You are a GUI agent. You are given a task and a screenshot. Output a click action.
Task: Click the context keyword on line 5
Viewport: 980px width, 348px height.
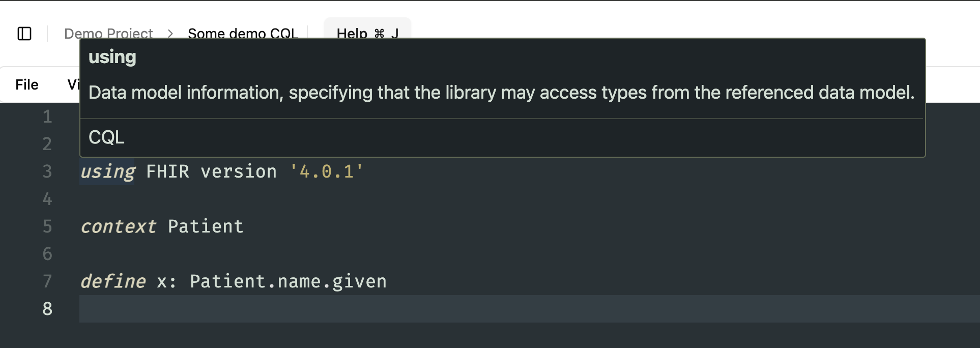[x=118, y=226]
